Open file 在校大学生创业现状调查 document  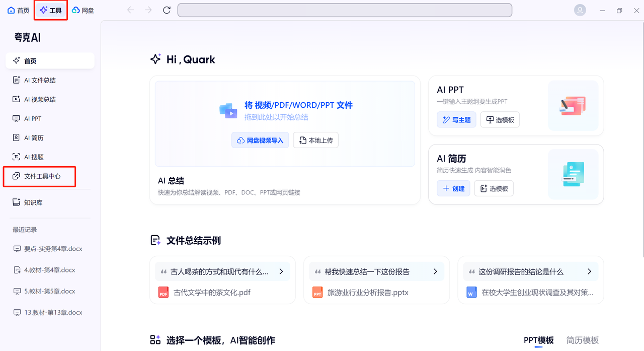537,292
